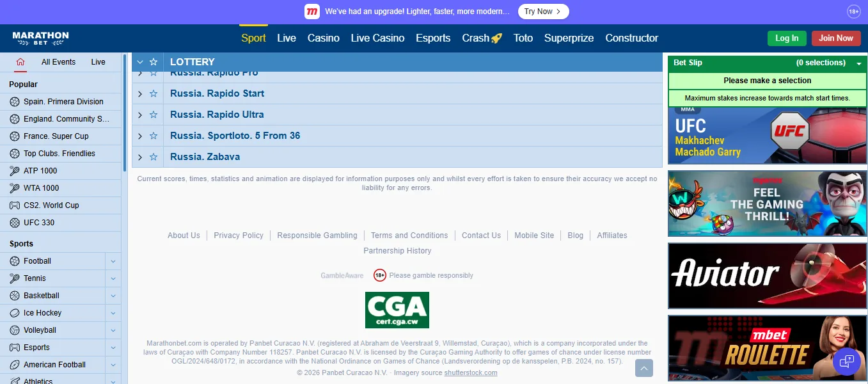The height and width of the screenshot is (384, 868).
Task: Open the Affiliates footer link
Action: click(x=612, y=236)
